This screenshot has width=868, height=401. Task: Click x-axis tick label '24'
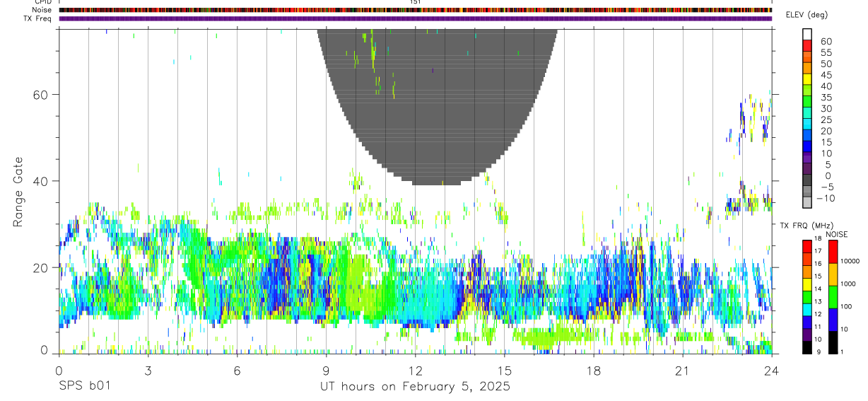(x=772, y=371)
